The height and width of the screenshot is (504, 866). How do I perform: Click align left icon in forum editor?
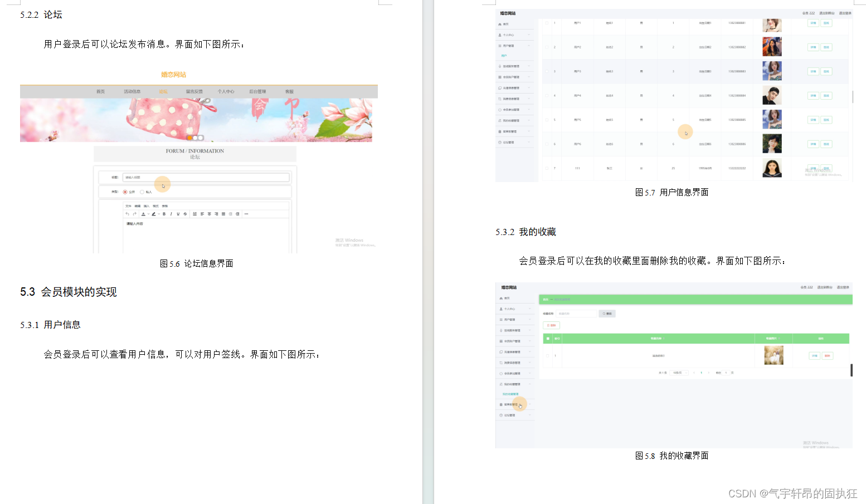pos(202,214)
